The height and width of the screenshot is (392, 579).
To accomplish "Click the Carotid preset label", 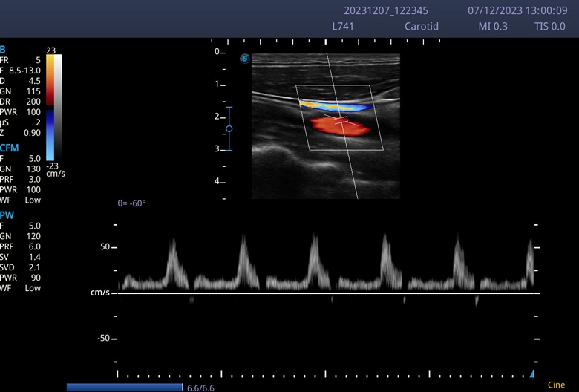I will 420,26.
